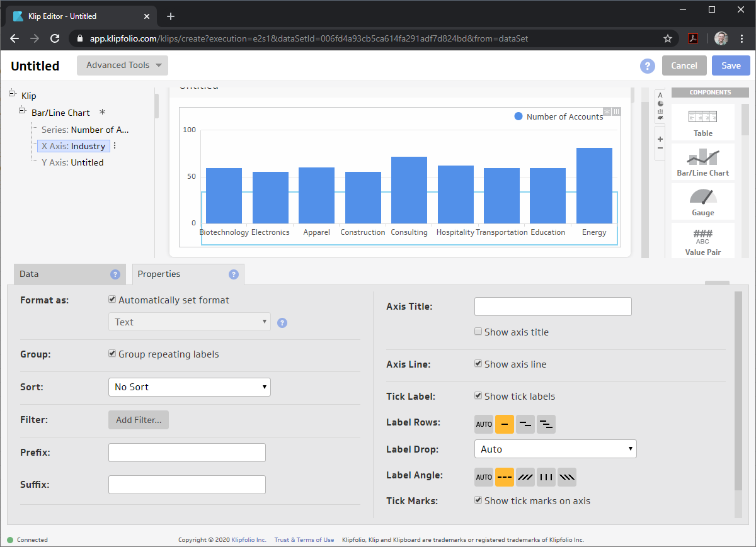This screenshot has width=756, height=547.
Task: Open Data tab help icon
Action: 115,274
